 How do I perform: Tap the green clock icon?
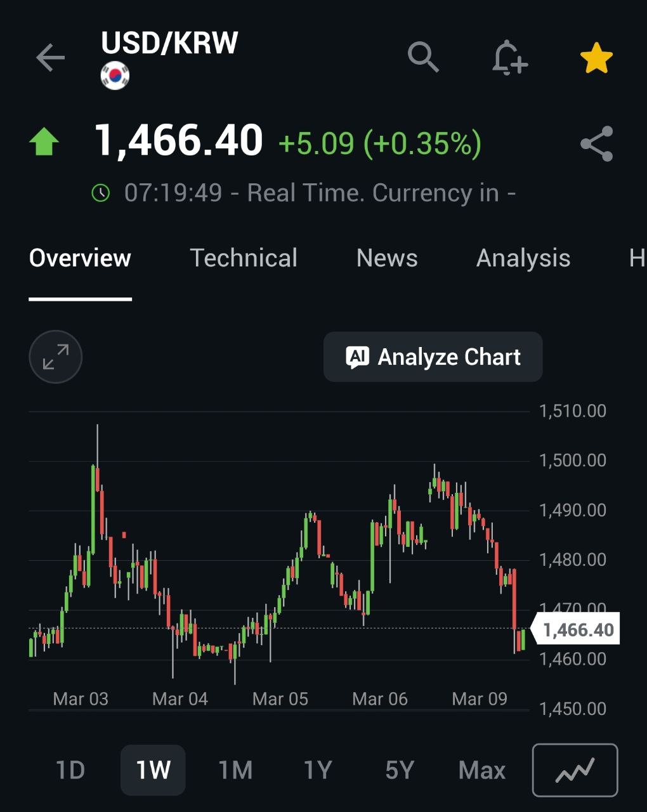pyautogui.click(x=101, y=193)
